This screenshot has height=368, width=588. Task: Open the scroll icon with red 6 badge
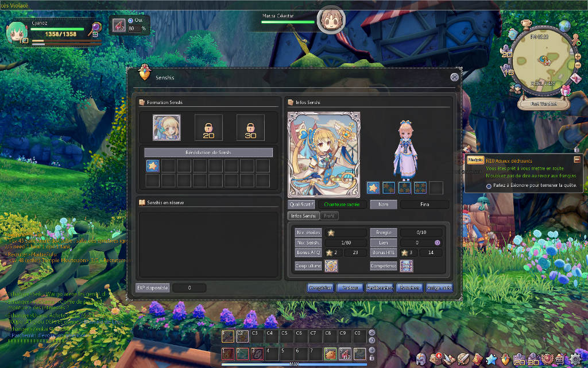point(435,359)
